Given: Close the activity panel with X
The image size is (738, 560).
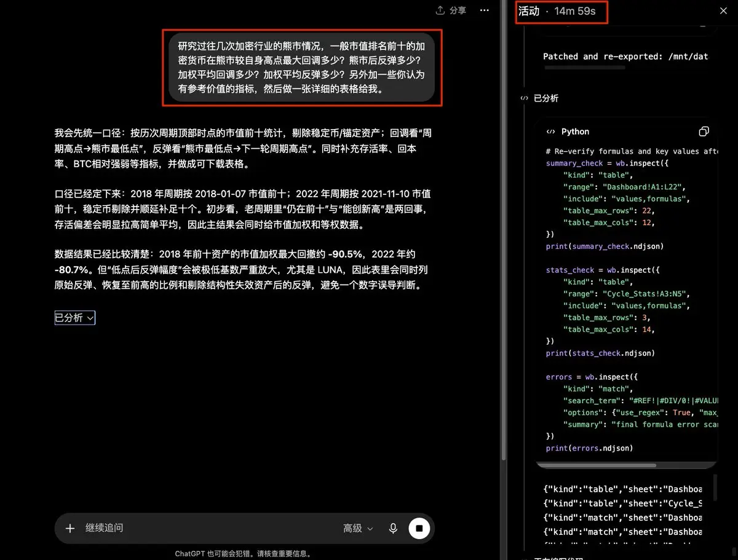Looking at the screenshot, I should pyautogui.click(x=723, y=11).
